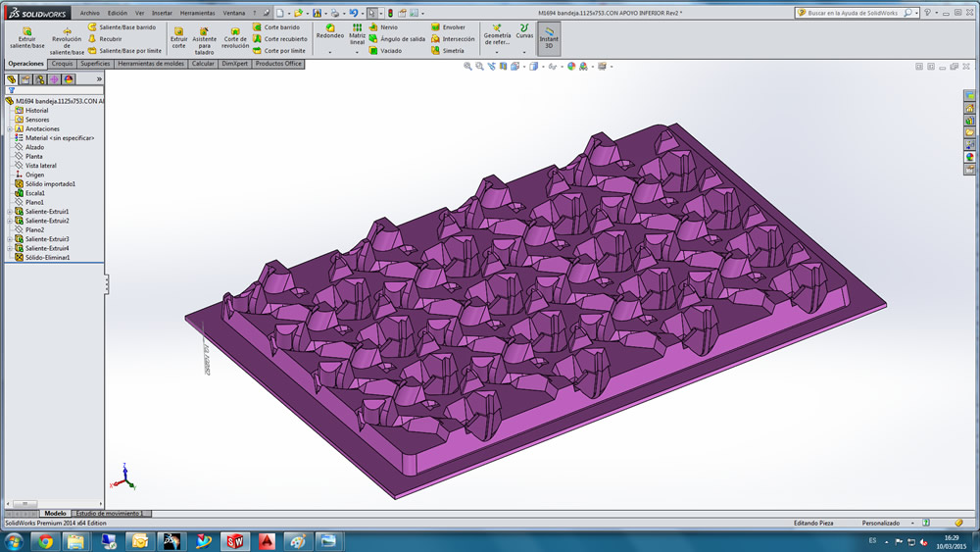Zoom to fit the view icon
Image resolution: width=980 pixels, height=552 pixels.
(x=467, y=67)
